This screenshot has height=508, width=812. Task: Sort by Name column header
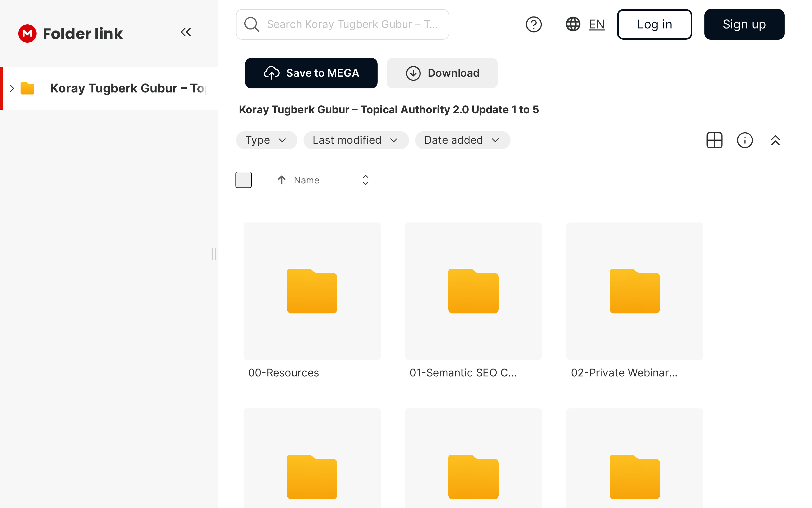306,180
